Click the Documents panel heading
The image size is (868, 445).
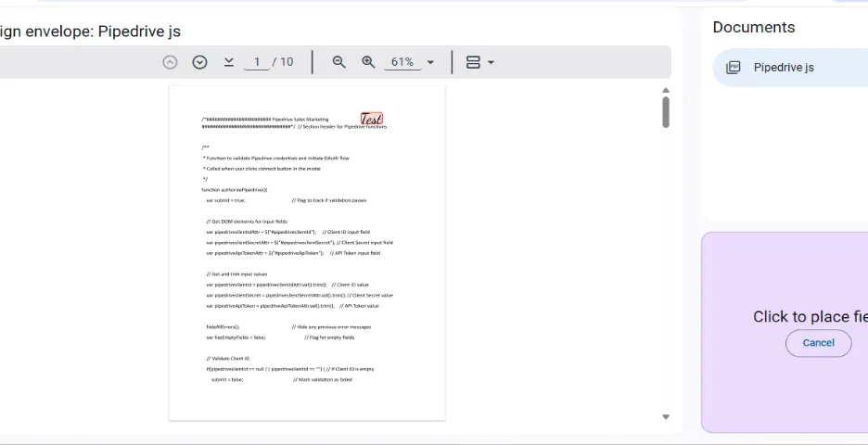(753, 27)
